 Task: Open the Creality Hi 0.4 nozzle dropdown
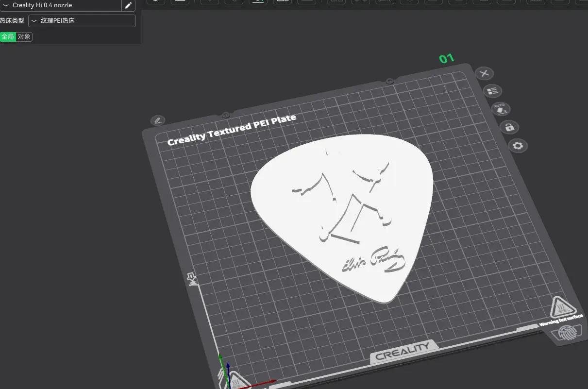[x=60, y=5]
